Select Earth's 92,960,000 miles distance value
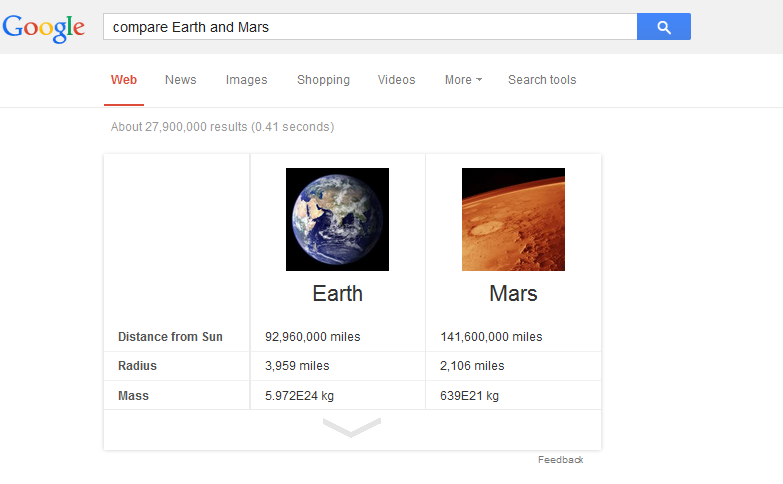Image resolution: width=783 pixels, height=484 pixels. (x=313, y=337)
